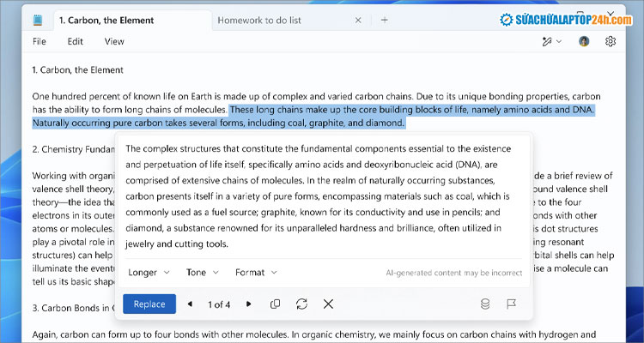The width and height of the screenshot is (644, 343).
Task: Open the Edit menu
Action: [76, 41]
